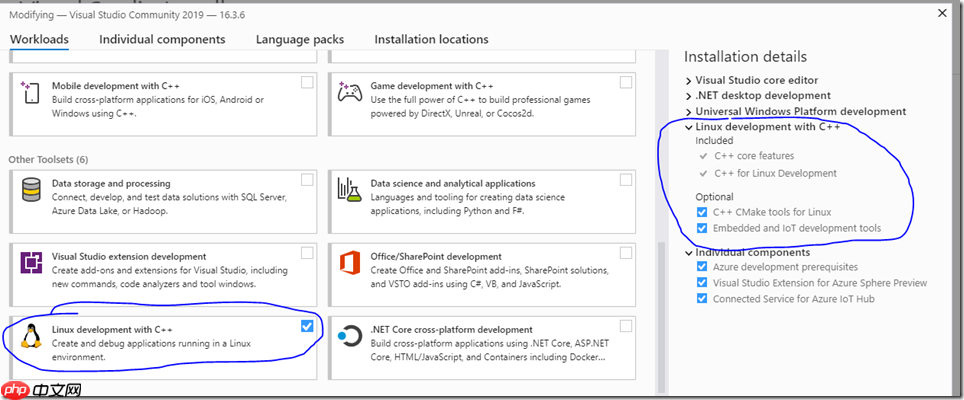Viewport: 964px width, 400px height.
Task: Uncheck Embedded and IoT development tools
Action: coord(701,228)
